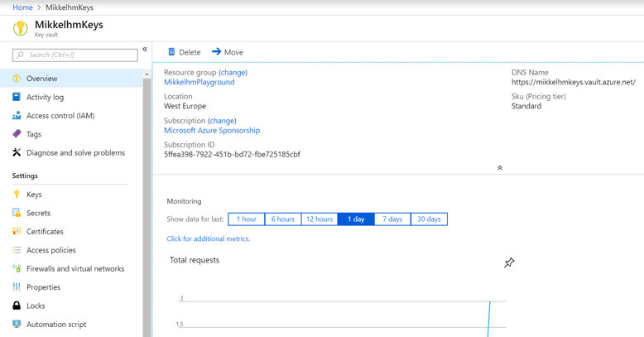644x337 pixels.
Task: Open the Tags menu item
Action: pos(71,134)
